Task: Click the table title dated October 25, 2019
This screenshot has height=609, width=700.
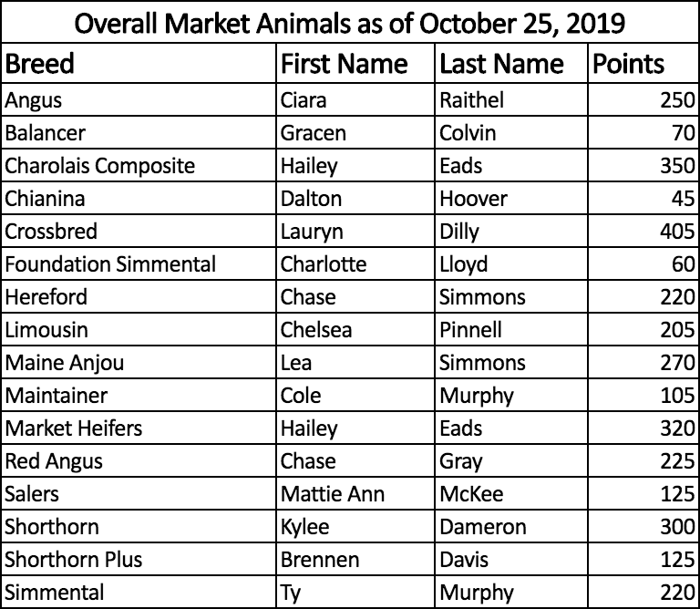Action: tap(350, 23)
